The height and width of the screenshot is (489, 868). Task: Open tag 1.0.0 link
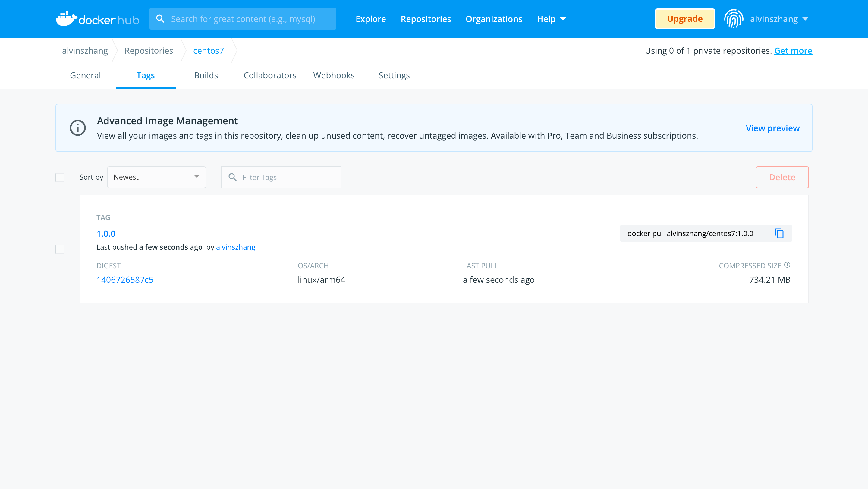pos(106,234)
